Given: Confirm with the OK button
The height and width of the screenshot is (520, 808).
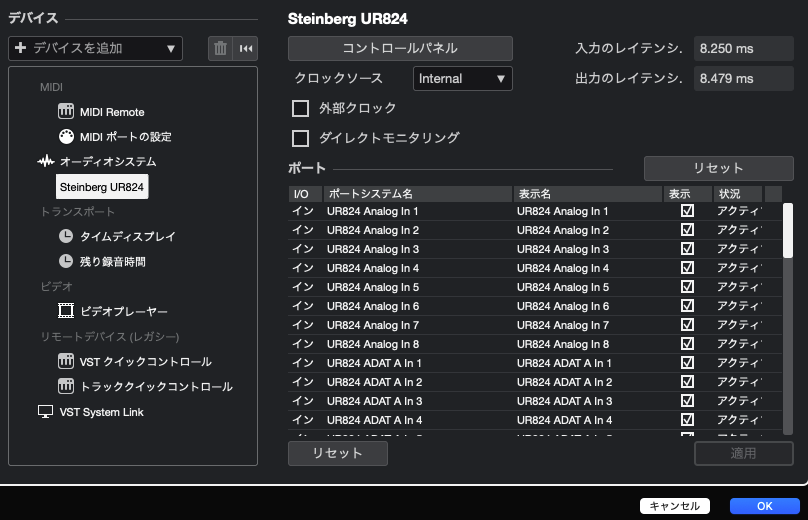Looking at the screenshot, I should pyautogui.click(x=765, y=506).
